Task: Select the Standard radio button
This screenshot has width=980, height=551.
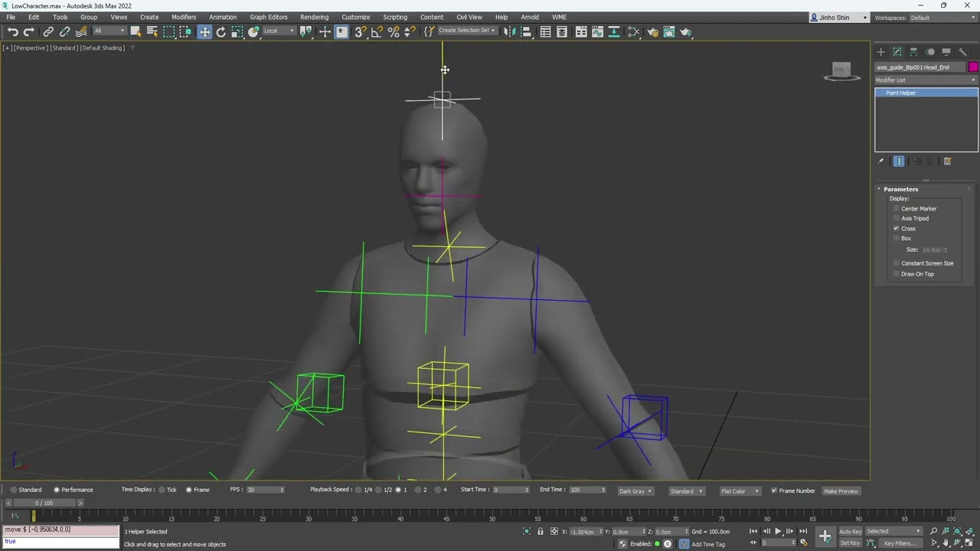Action: 14,490
